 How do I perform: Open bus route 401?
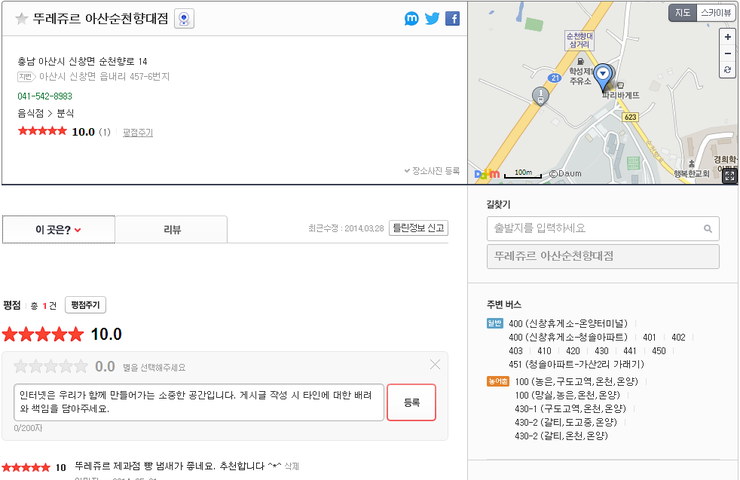649,337
